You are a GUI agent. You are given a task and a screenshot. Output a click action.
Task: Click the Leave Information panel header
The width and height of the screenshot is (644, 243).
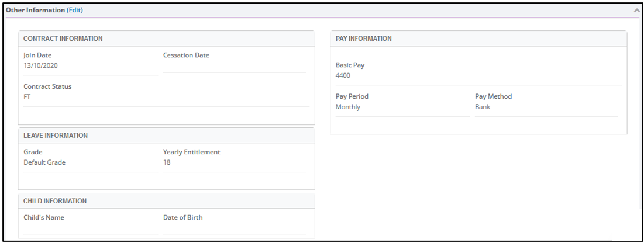[x=166, y=136]
